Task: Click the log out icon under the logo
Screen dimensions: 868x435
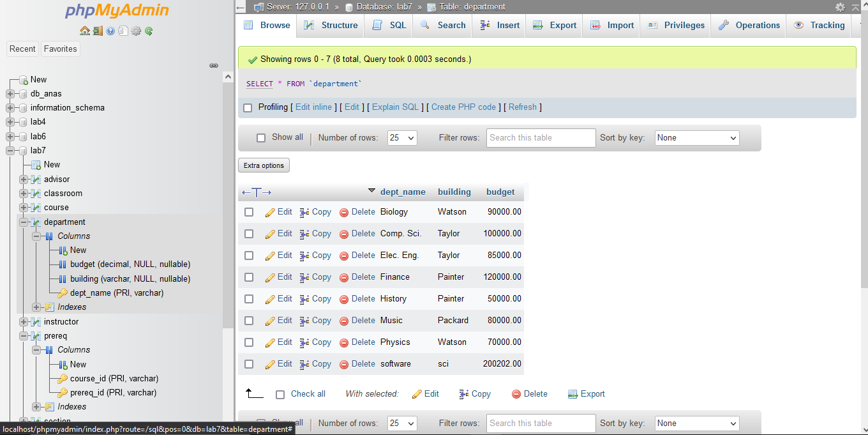Action: (x=98, y=31)
